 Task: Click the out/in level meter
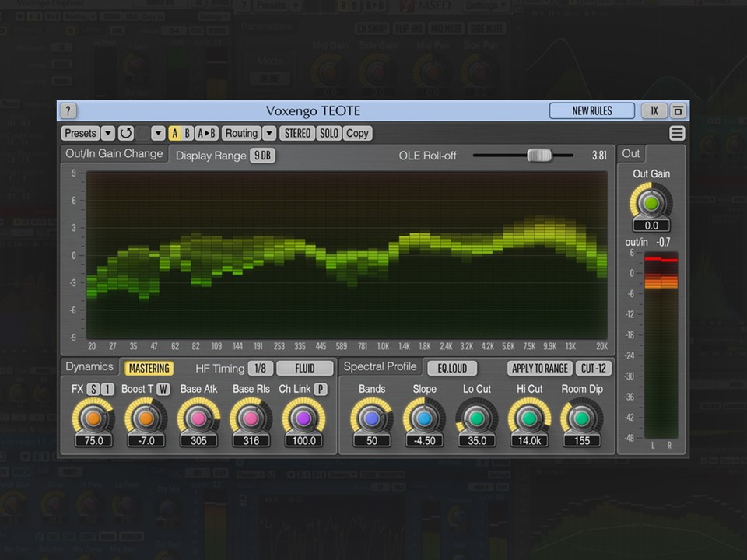[661, 345]
